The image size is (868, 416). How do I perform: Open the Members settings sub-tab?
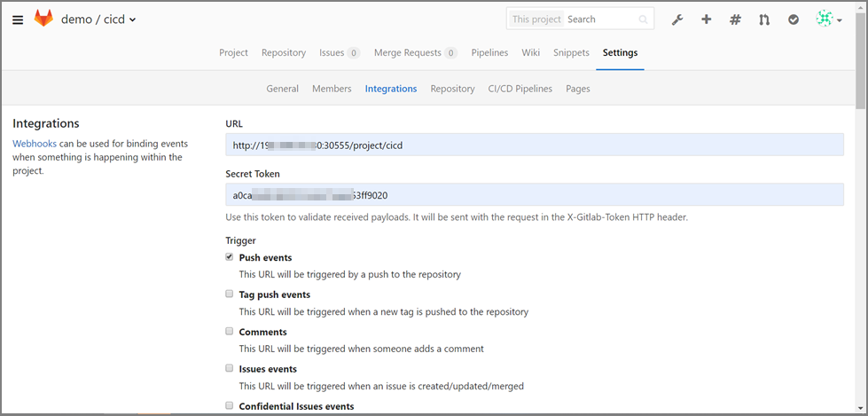point(332,89)
